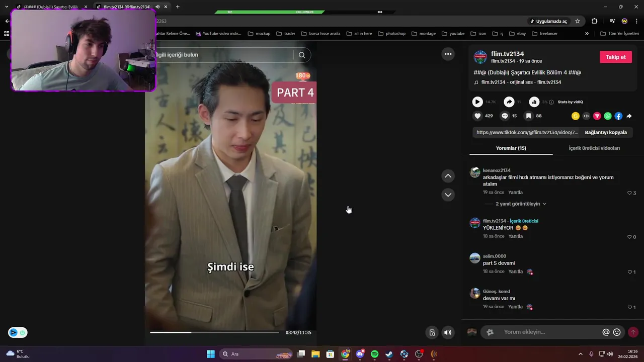Click the search magnifier icon above the video

click(302, 55)
